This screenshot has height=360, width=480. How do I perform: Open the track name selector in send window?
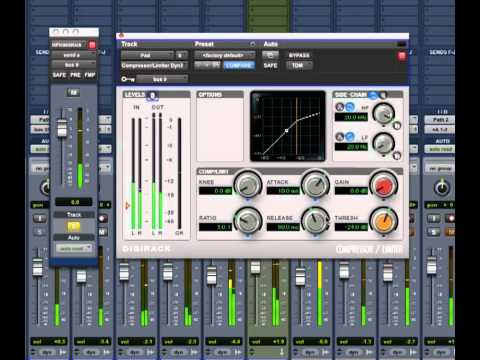68,45
